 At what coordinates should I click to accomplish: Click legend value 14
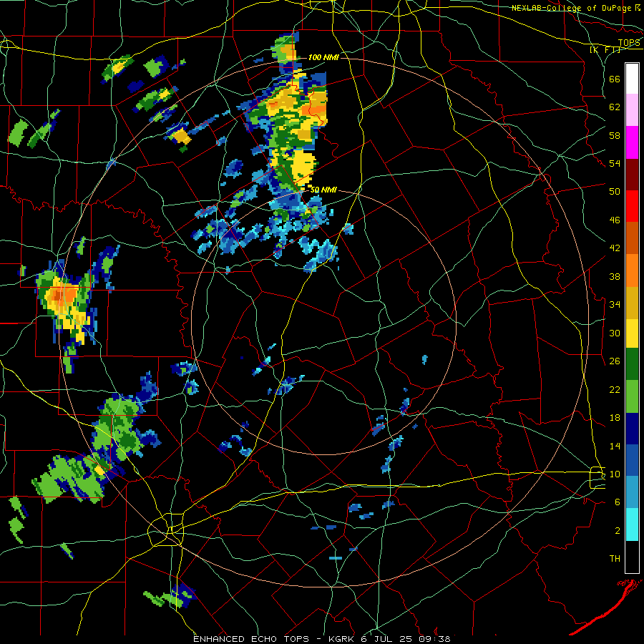(x=615, y=446)
